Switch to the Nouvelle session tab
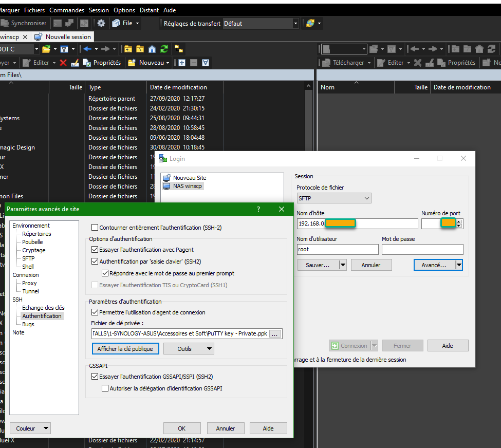This screenshot has width=501, height=448. [63, 37]
